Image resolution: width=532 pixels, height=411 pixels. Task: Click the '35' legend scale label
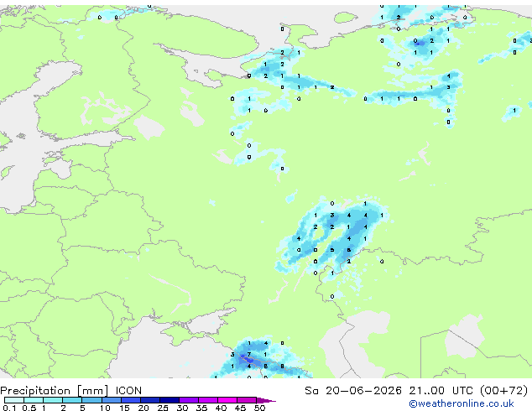point(201,408)
